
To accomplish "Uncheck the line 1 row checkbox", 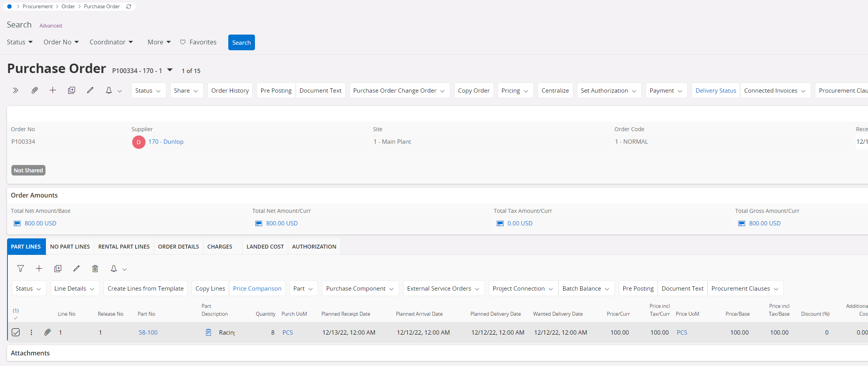I will 16,333.
